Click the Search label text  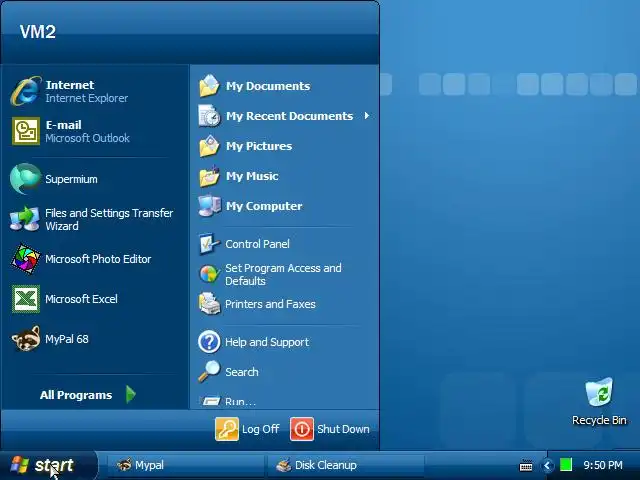pyautogui.click(x=242, y=372)
